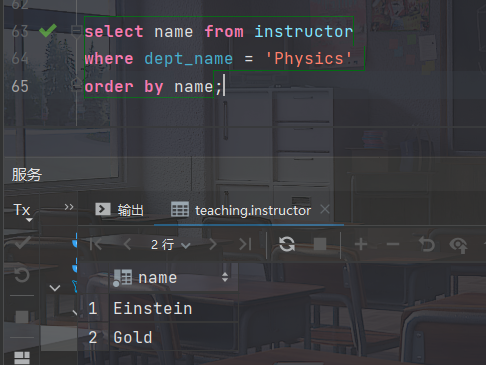
Task: Stop the running query with the square stop icon
Action: pos(320,244)
